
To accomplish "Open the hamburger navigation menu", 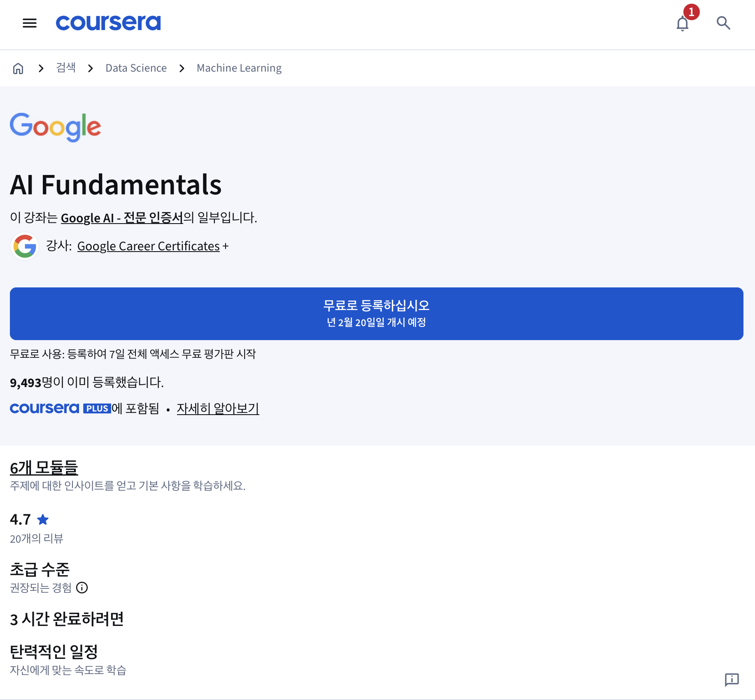I will click(x=30, y=23).
